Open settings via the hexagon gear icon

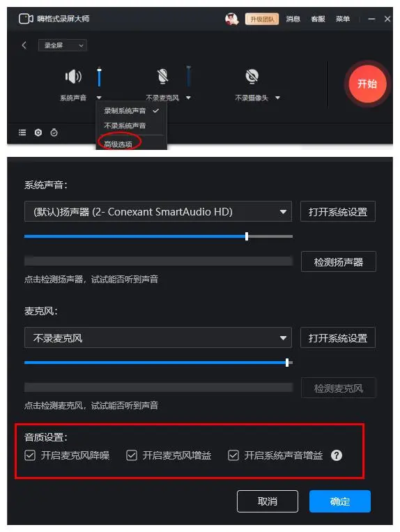pyautogui.click(x=38, y=132)
